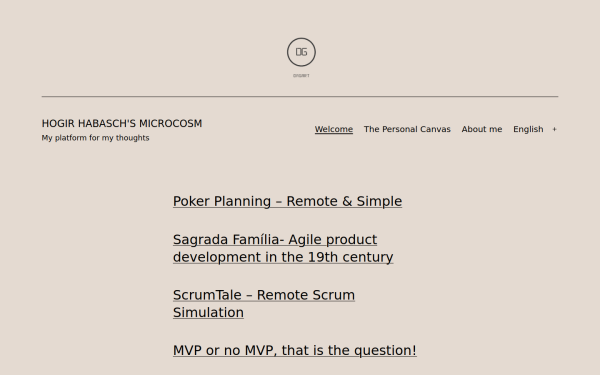600x375 pixels.
Task: Go to the Welcome menu item
Action: [334, 129]
